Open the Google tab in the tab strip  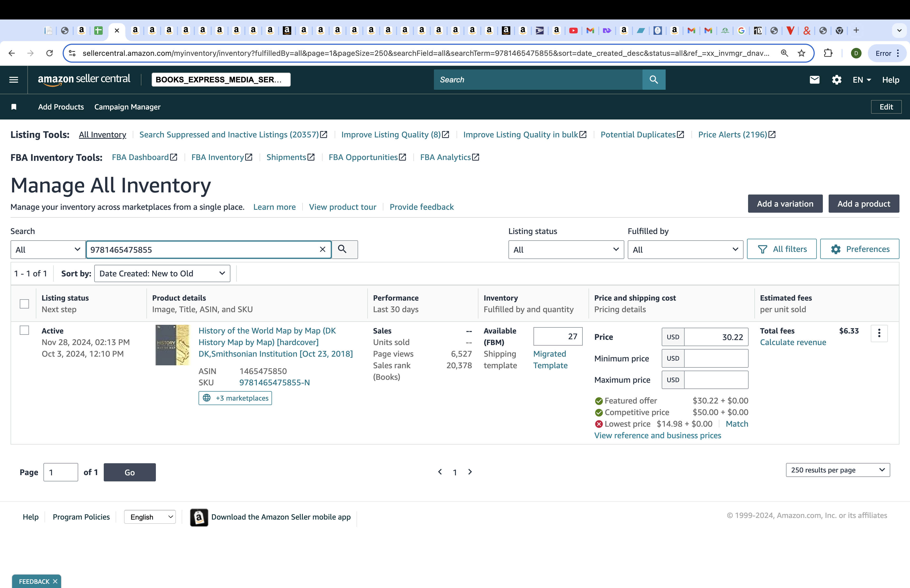(741, 31)
